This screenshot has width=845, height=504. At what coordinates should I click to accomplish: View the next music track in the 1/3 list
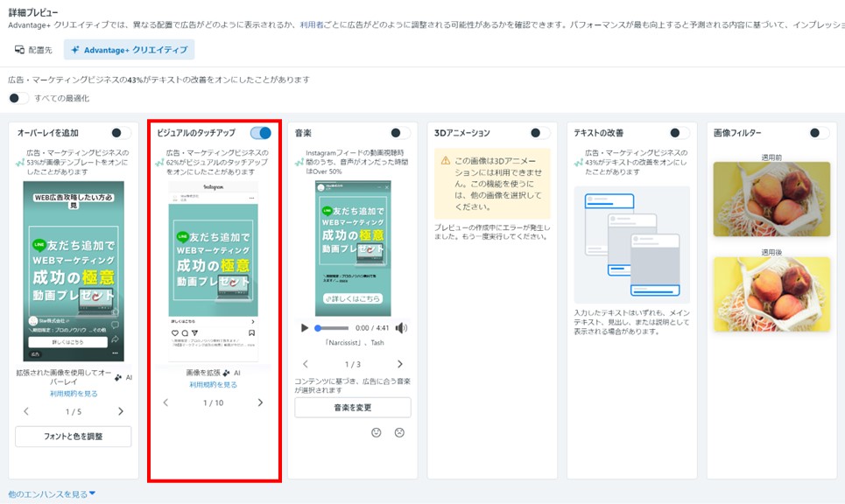click(400, 364)
